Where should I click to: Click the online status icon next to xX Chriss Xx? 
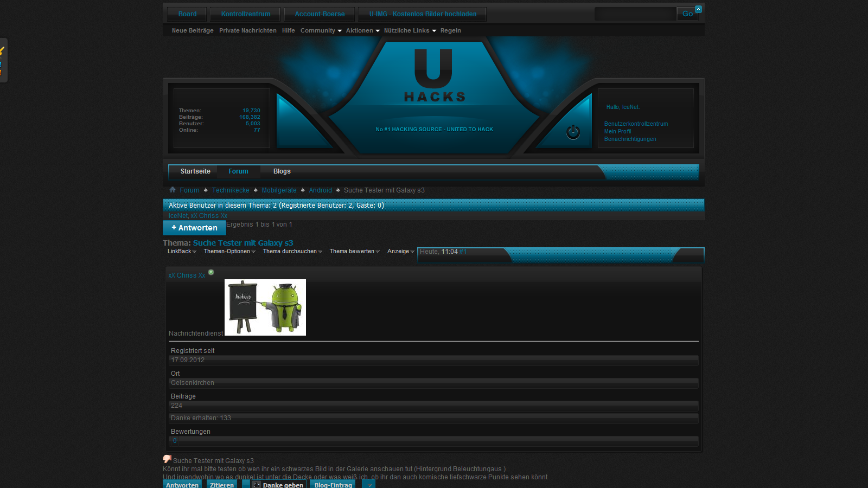tap(211, 272)
